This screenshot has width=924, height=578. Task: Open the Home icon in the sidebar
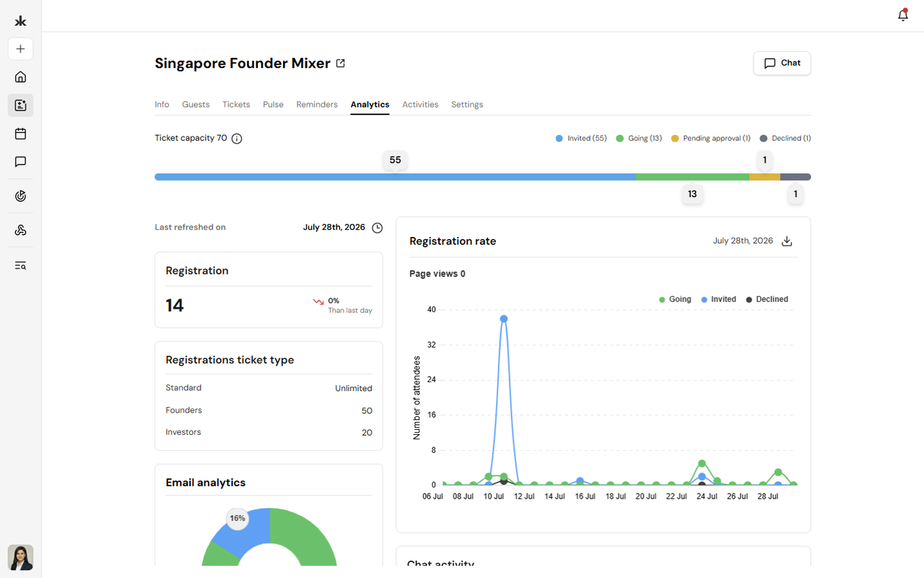(20, 77)
